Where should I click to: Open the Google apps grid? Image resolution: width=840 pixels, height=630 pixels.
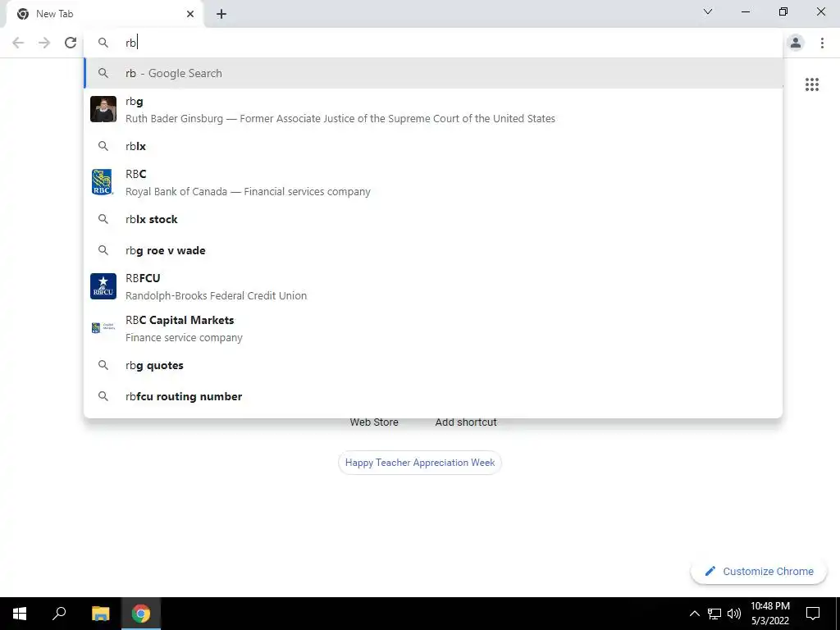tap(812, 84)
